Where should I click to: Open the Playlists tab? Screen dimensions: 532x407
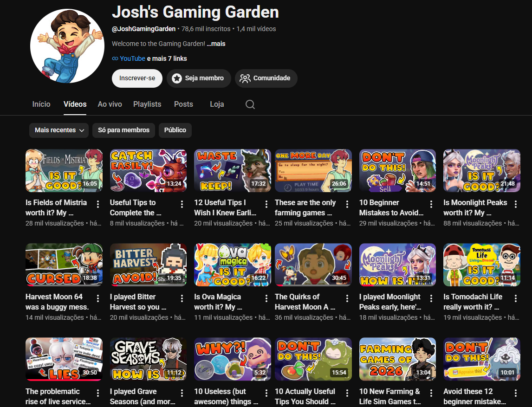pos(147,104)
